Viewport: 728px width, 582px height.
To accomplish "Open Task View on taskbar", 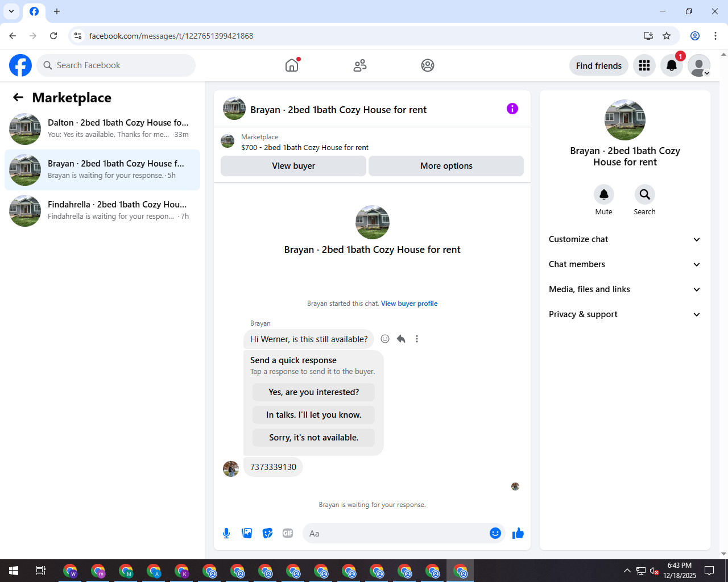I will [41, 571].
